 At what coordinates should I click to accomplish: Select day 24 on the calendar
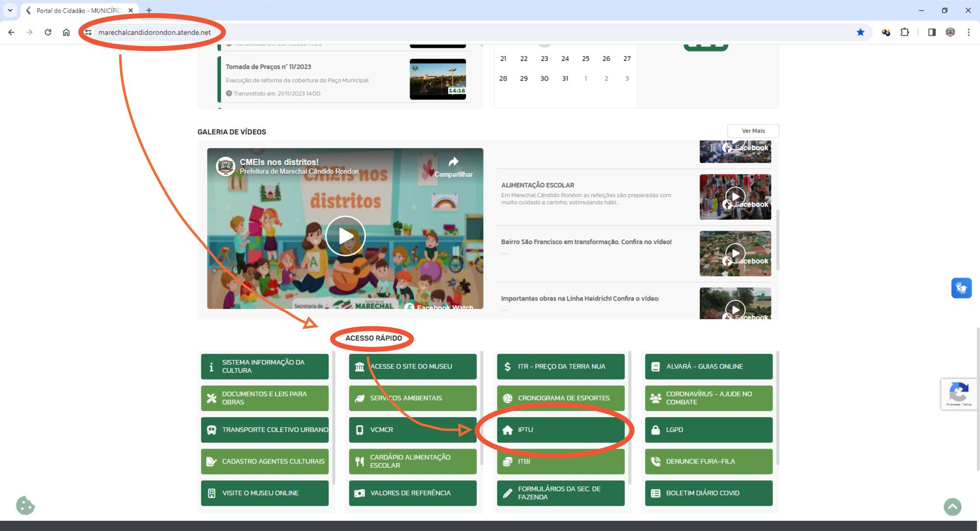(x=565, y=58)
